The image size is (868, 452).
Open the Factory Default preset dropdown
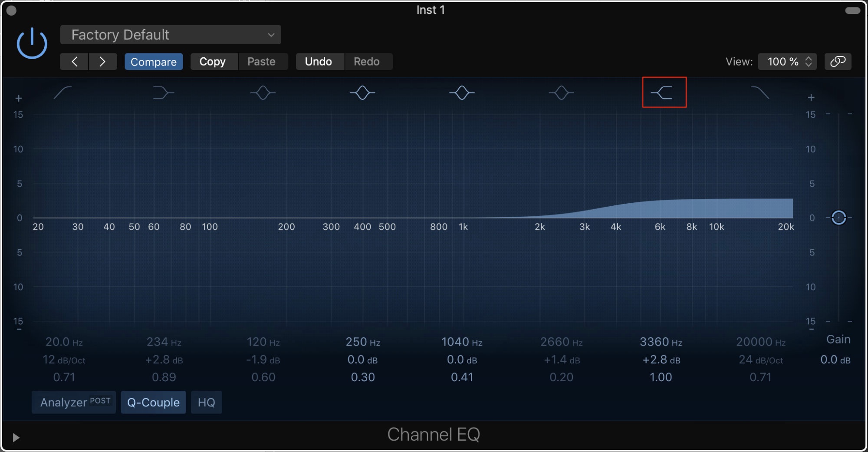pos(171,35)
